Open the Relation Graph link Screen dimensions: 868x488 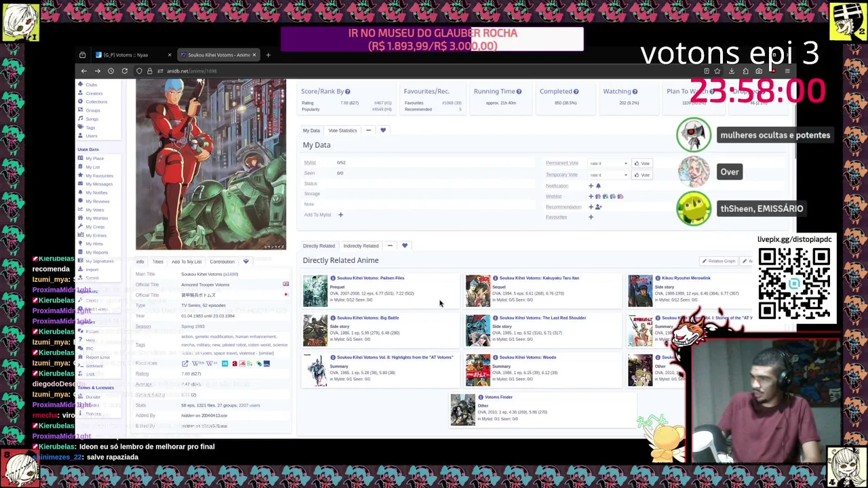(719, 262)
